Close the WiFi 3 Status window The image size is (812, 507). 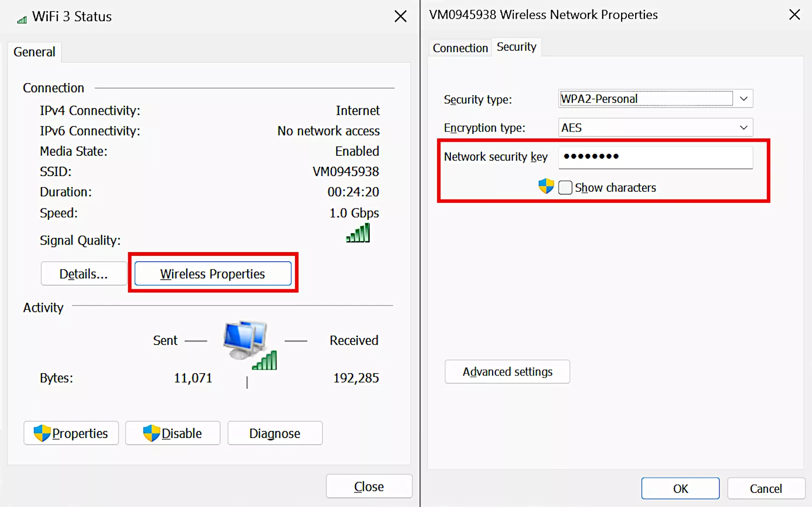[400, 16]
